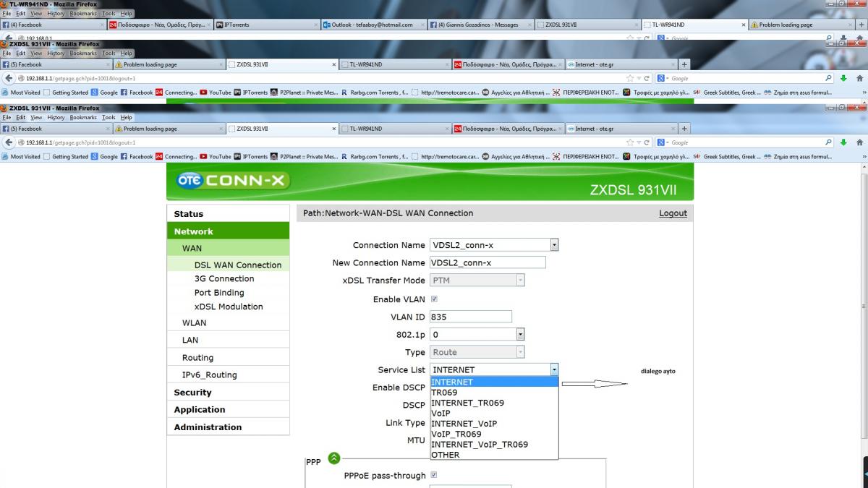Select VoIP_TR069 from the Service List
868x488 pixels.
pyautogui.click(x=494, y=434)
